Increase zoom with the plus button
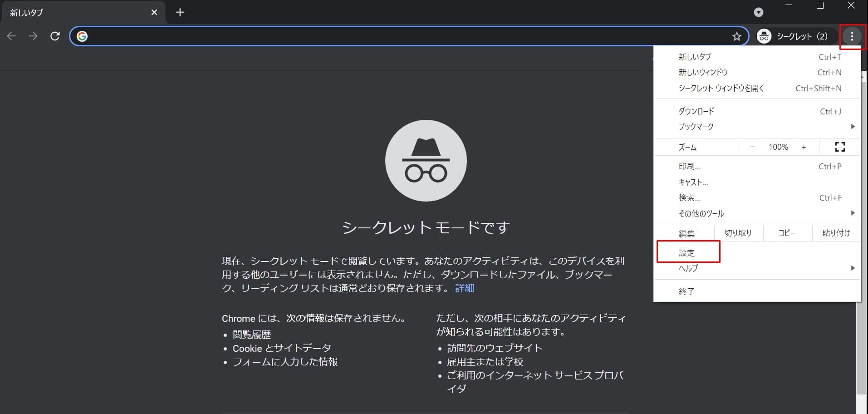The image size is (868, 414). click(804, 147)
